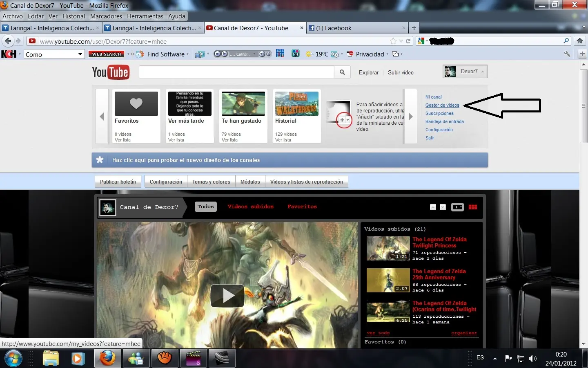This screenshot has width=588, height=368.
Task: Open URL history dropdown arrow
Action: coord(401,41)
